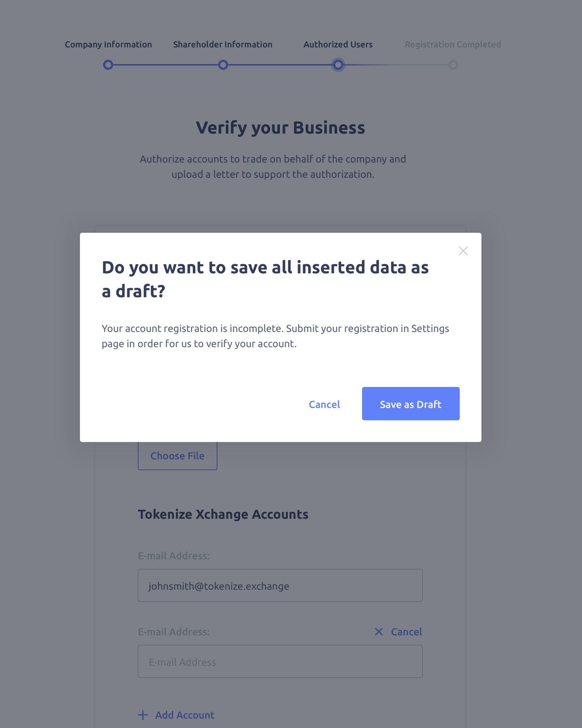
Task: Click the Choose File button
Action: click(178, 455)
